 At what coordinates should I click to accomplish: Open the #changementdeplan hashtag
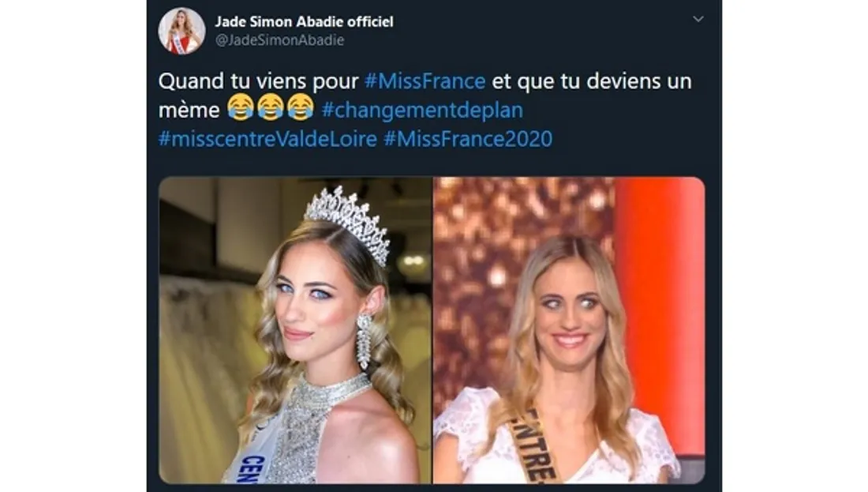[x=422, y=110]
